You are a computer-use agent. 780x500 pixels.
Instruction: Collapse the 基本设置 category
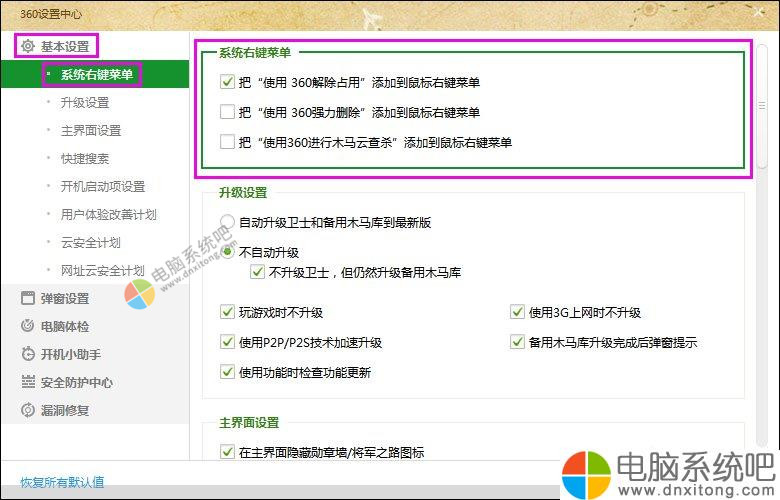point(64,46)
